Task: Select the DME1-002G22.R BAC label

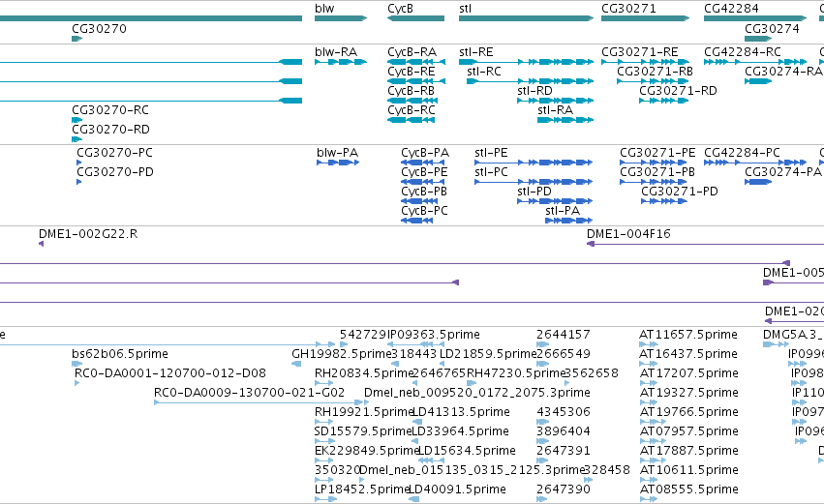Action: (88, 234)
